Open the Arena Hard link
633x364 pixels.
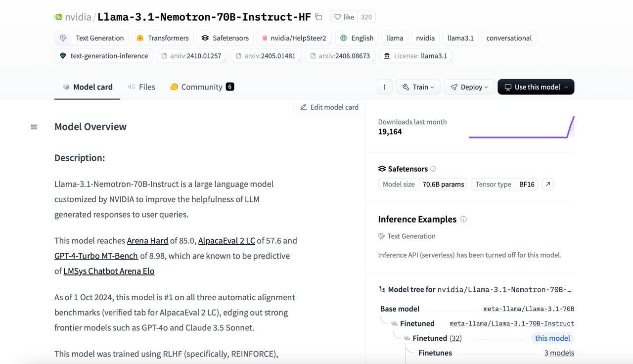pos(147,241)
